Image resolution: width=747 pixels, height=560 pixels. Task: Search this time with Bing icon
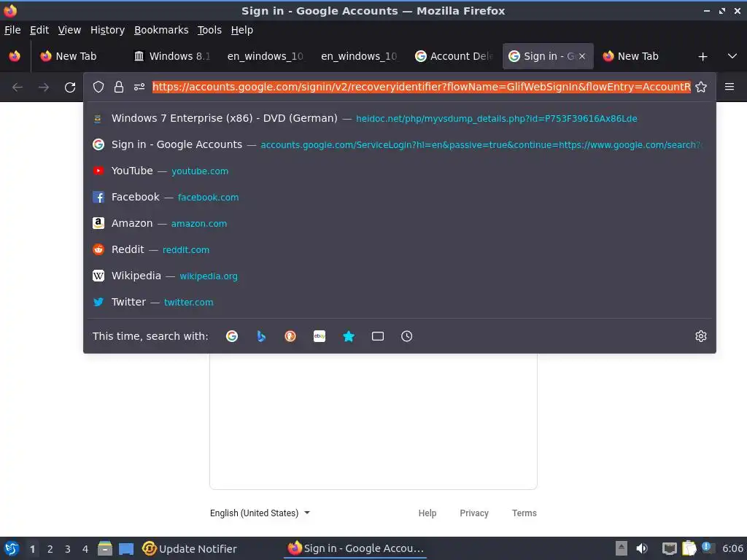261,336
